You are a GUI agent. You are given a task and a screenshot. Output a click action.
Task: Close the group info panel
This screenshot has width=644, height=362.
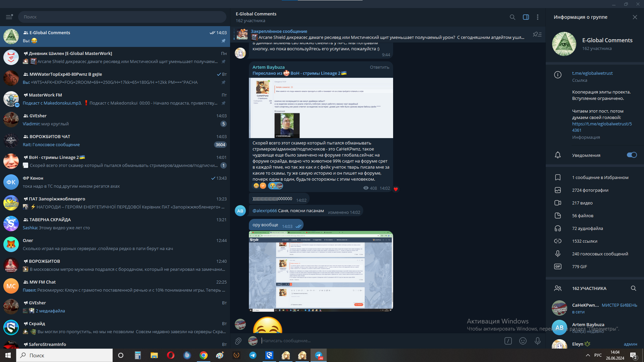pos(635,17)
